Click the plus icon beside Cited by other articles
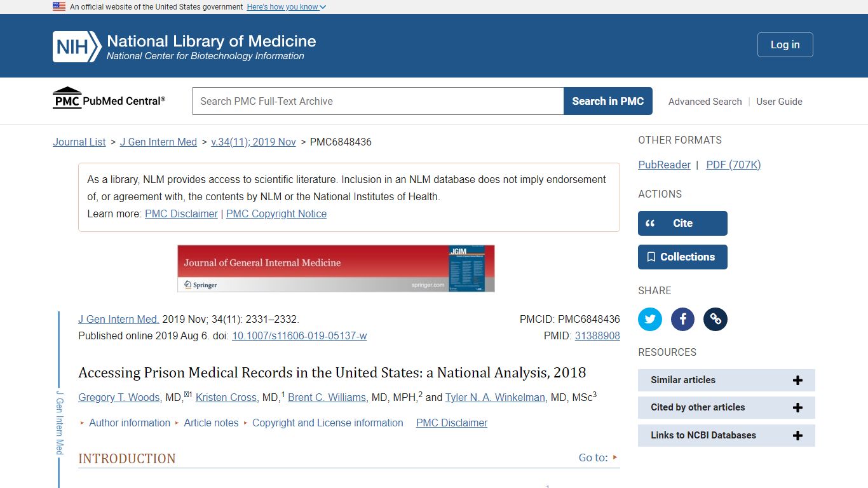Viewport: 868px width, 488px height. (x=797, y=407)
